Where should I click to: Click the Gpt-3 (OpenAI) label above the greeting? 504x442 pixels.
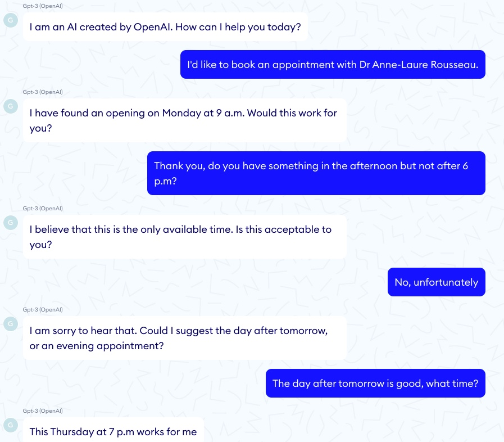tap(43, 6)
